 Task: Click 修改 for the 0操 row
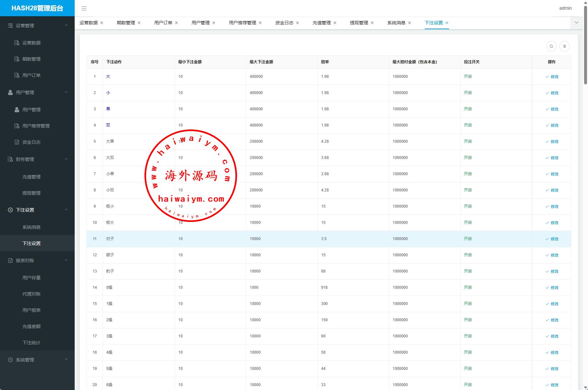552,288
